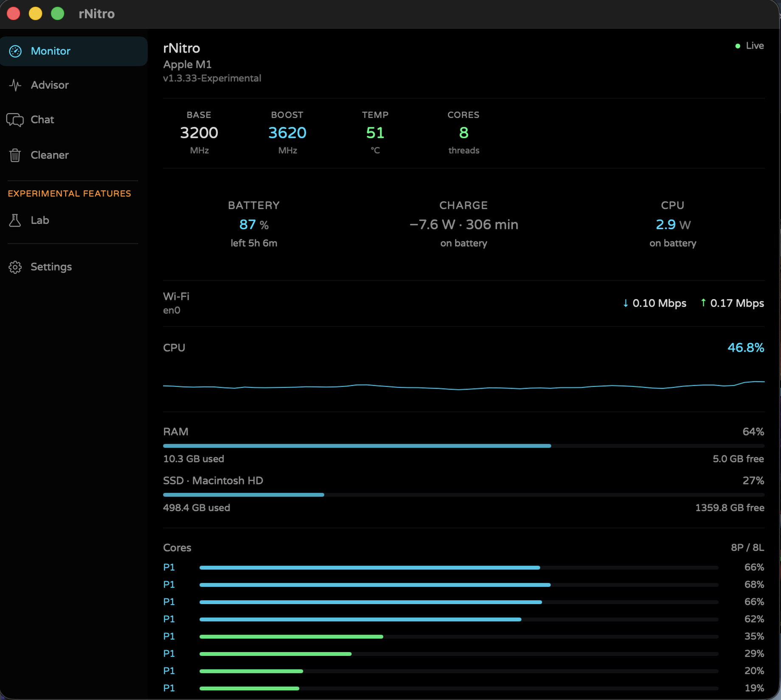Click the '5.0 GB free' RAM text
Viewport: 781px width, 700px height.
click(x=738, y=459)
